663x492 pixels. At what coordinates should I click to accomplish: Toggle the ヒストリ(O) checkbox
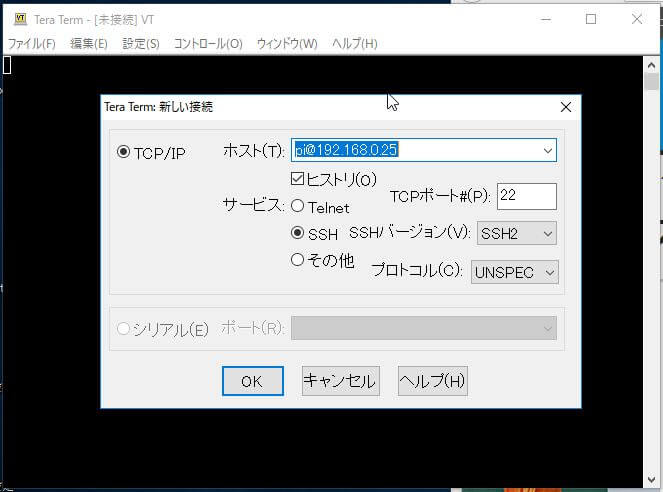[x=297, y=179]
